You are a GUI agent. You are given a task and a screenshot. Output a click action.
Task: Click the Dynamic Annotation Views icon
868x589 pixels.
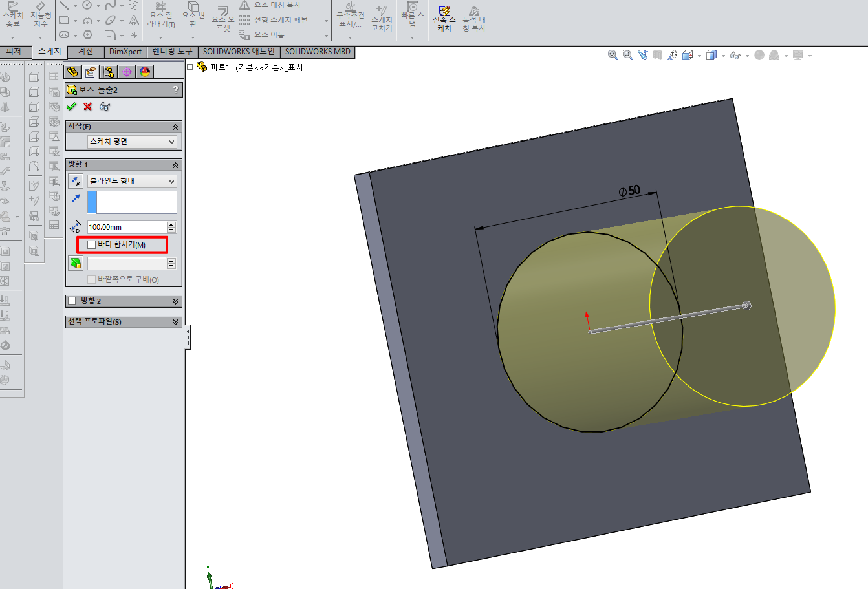(x=673, y=56)
